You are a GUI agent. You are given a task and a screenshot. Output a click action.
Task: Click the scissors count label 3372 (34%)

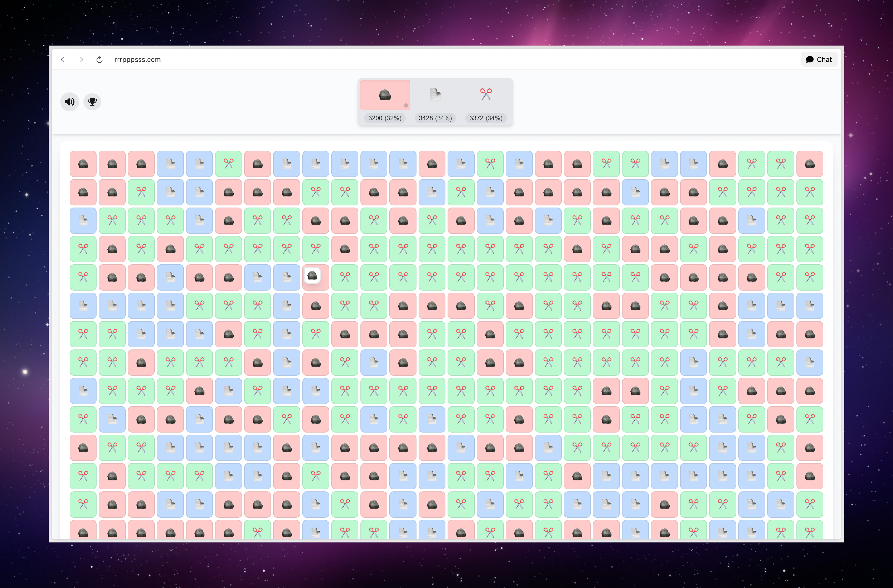[486, 118]
